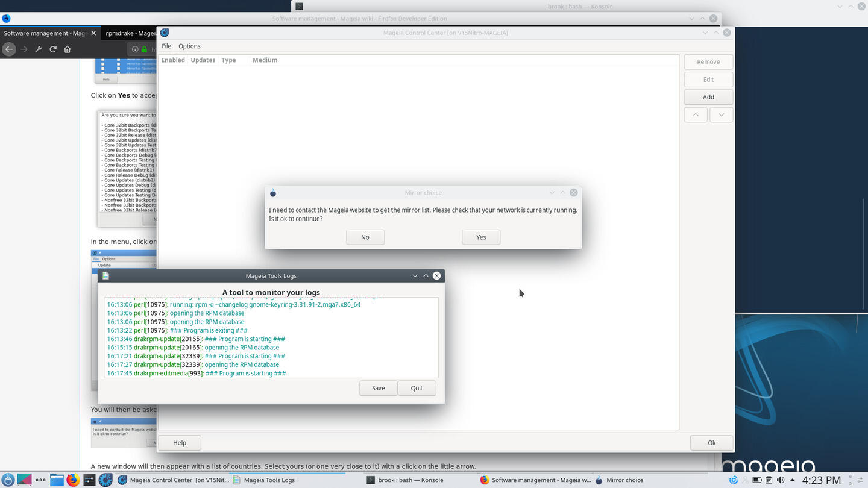Click the Mageia Control Center title bar icon
The height and width of the screenshot is (488, 868).
pyautogui.click(x=165, y=33)
